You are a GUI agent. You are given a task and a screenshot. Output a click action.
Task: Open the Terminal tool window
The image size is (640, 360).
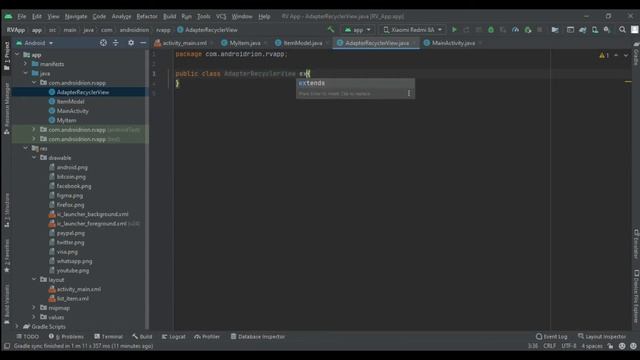(109, 337)
